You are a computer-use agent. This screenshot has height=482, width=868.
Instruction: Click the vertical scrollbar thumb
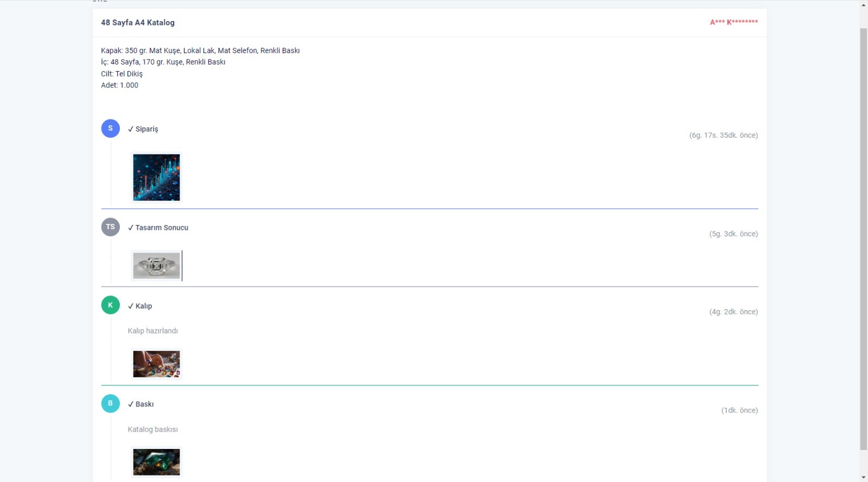(x=863, y=239)
